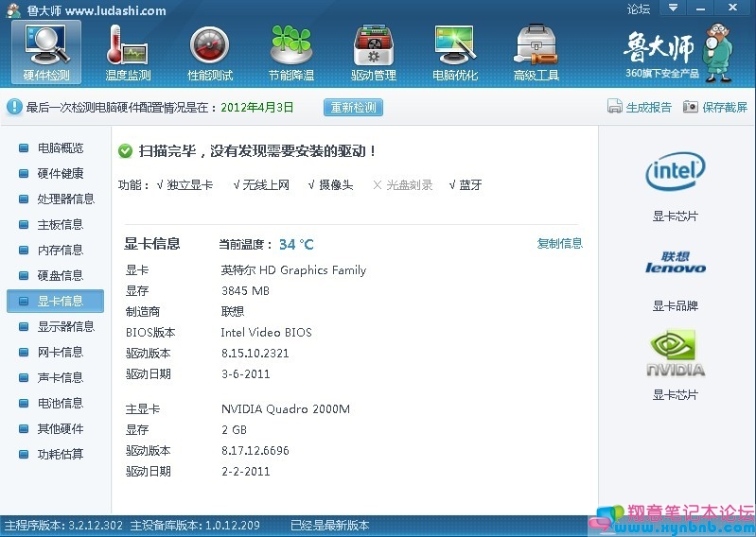Image resolution: width=756 pixels, height=537 pixels.
Task: Click the Intel Video BIOS value
Action: coord(266,332)
